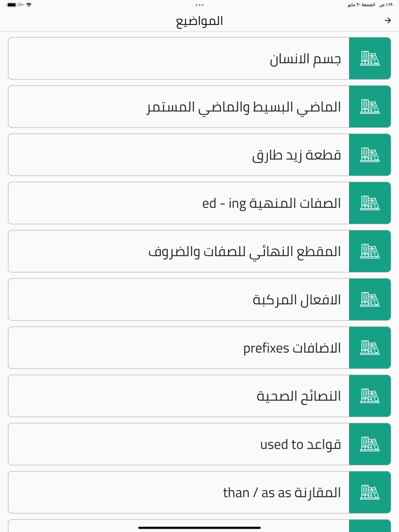Tap the book icon for المقارنة than / as as
Image resolution: width=399 pixels, height=532 pixels.
369,492
